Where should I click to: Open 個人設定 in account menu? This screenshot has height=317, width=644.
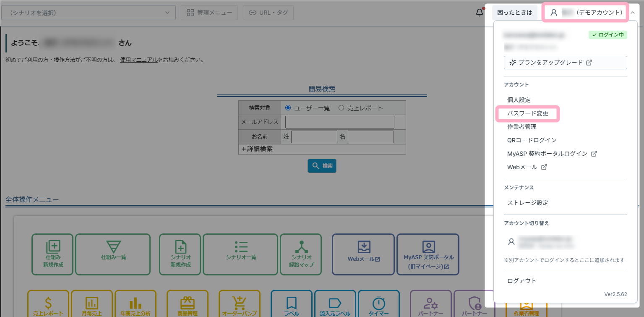point(519,100)
